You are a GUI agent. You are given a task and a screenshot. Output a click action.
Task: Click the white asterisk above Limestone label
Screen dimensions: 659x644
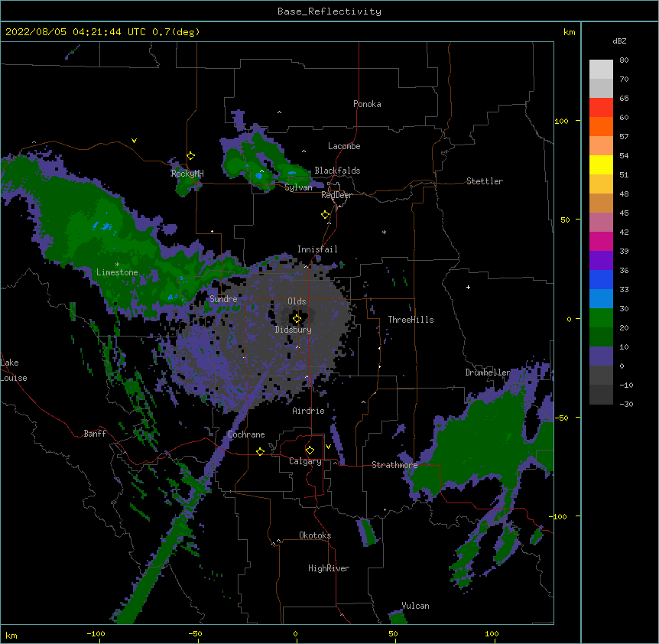tap(117, 265)
